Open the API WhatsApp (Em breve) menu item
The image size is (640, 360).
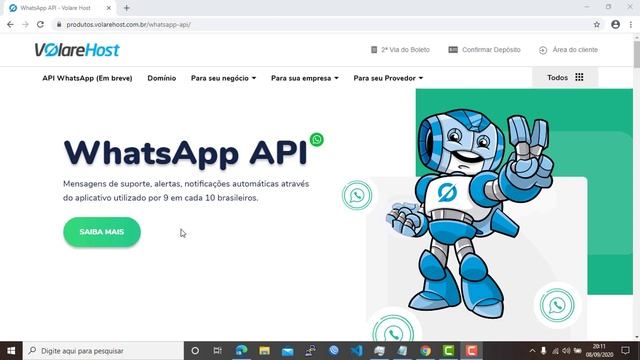[87, 78]
